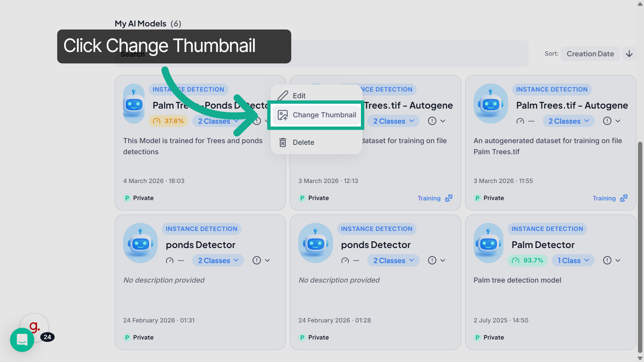Expand 2 Classes on the 01:31 ponds Detector card
Screen dimensions: 644x362
[218, 260]
